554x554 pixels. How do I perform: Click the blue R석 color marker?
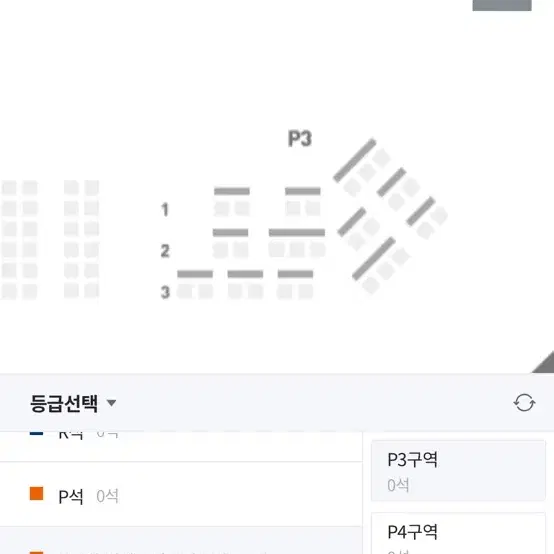coord(36,433)
